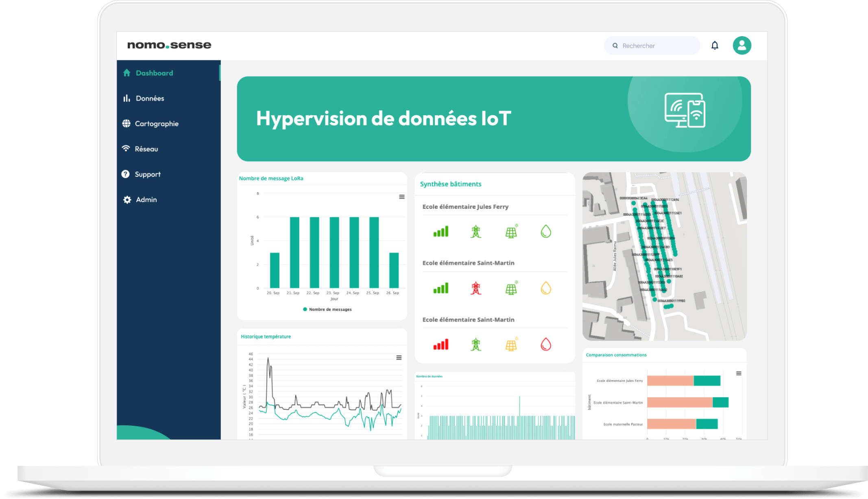The height and width of the screenshot is (499, 868).
Task: Click the nomo.sense logo
Action: coord(169,45)
